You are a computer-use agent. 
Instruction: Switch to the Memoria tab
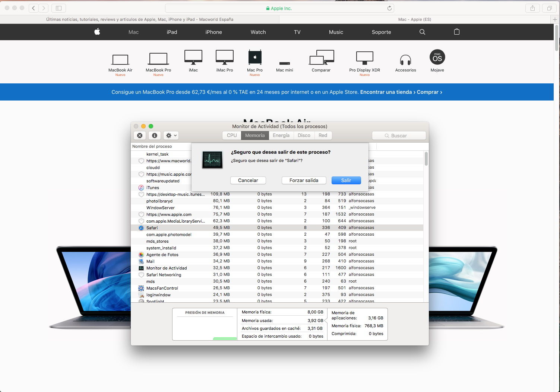click(x=255, y=136)
